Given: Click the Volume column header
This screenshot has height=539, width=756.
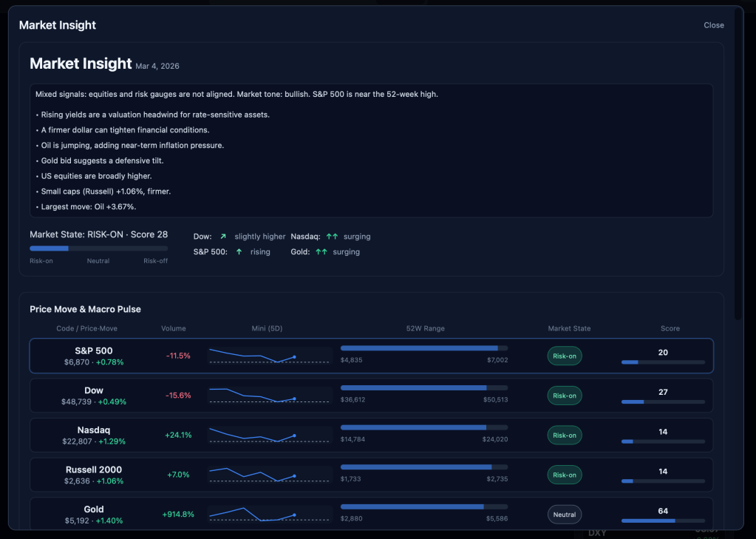Looking at the screenshot, I should [x=174, y=328].
